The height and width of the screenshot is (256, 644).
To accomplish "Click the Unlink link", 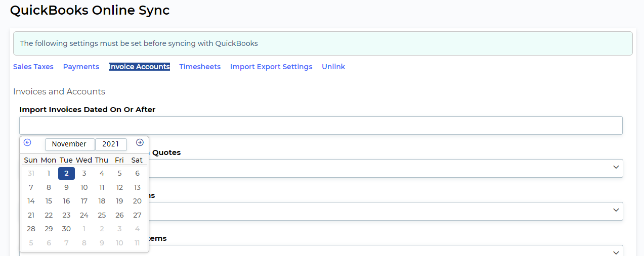I will coord(333,67).
